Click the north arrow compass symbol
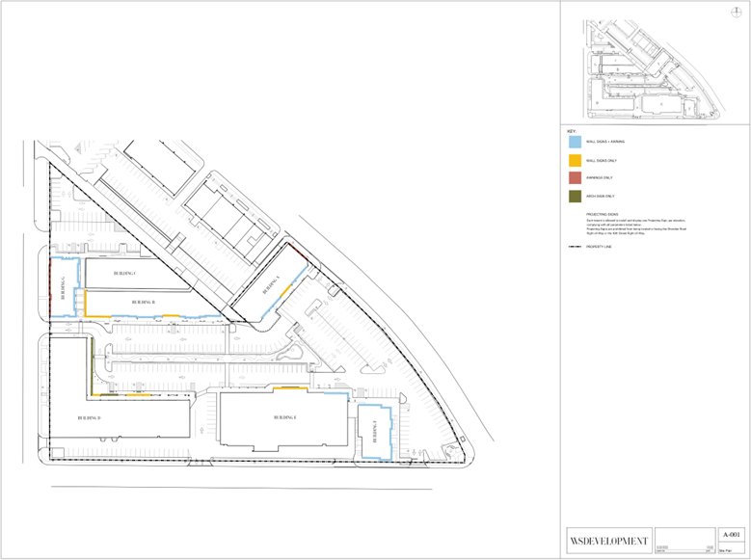 [738, 11]
